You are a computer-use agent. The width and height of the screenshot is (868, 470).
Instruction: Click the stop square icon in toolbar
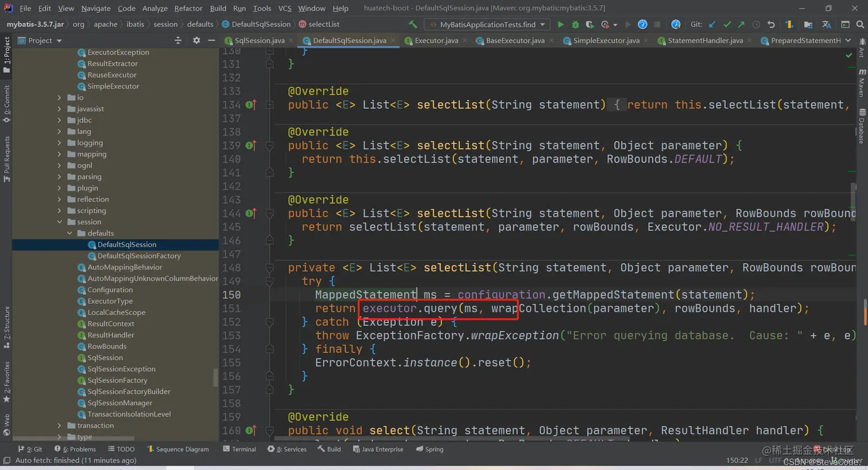click(x=657, y=24)
